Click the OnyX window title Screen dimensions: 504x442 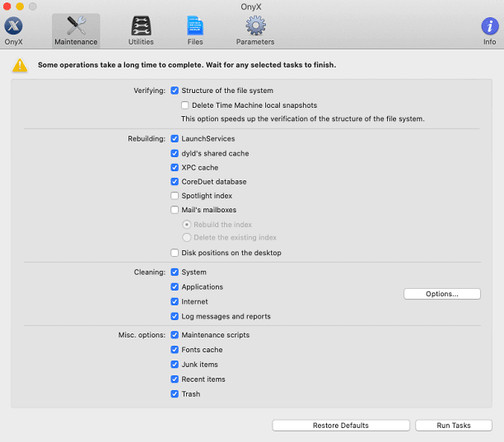[251, 7]
